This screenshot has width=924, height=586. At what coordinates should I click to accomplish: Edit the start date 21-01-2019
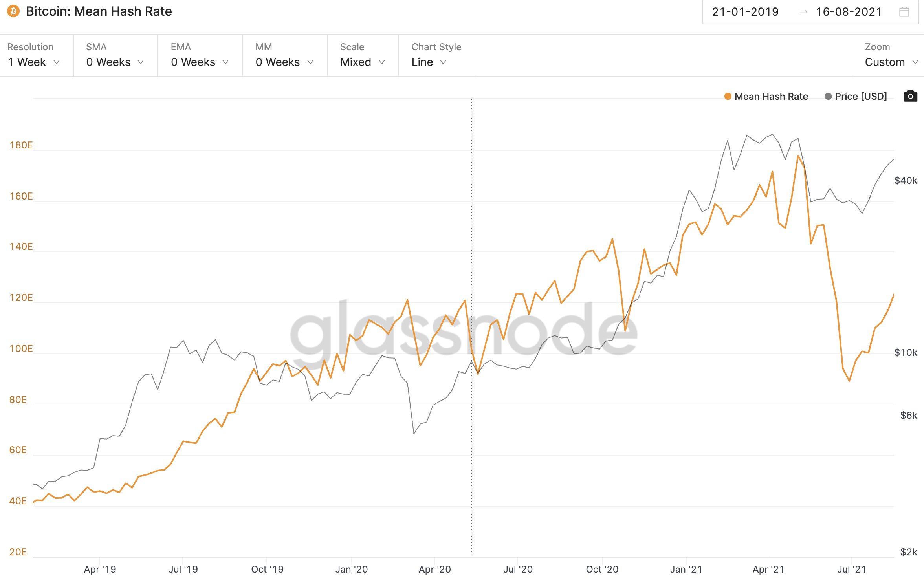point(745,12)
